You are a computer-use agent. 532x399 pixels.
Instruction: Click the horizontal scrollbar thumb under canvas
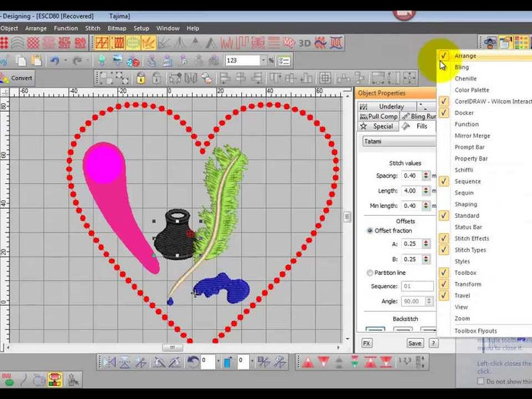pos(173,347)
